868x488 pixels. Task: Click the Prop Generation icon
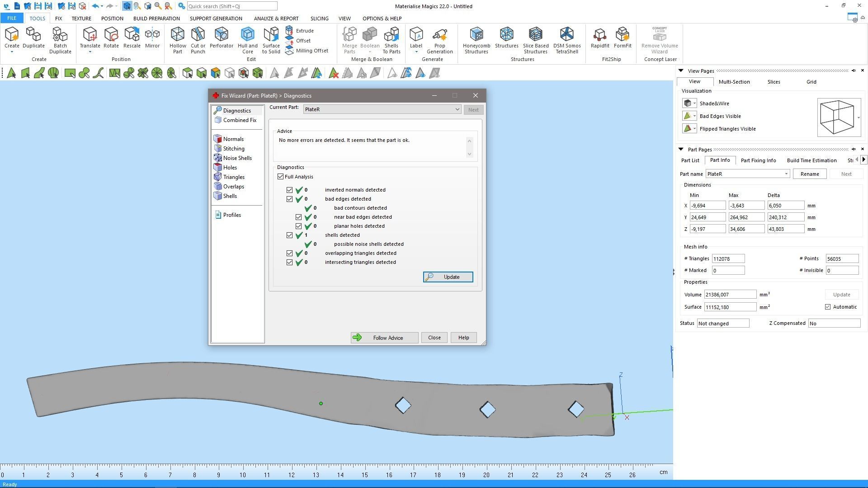coord(439,40)
